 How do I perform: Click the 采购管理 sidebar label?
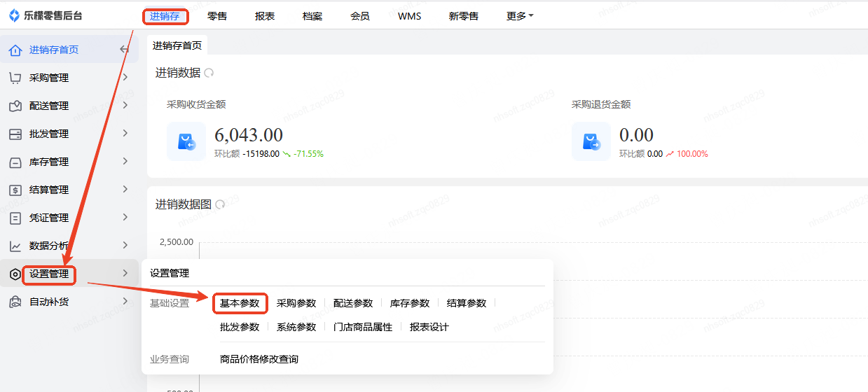[x=49, y=78]
